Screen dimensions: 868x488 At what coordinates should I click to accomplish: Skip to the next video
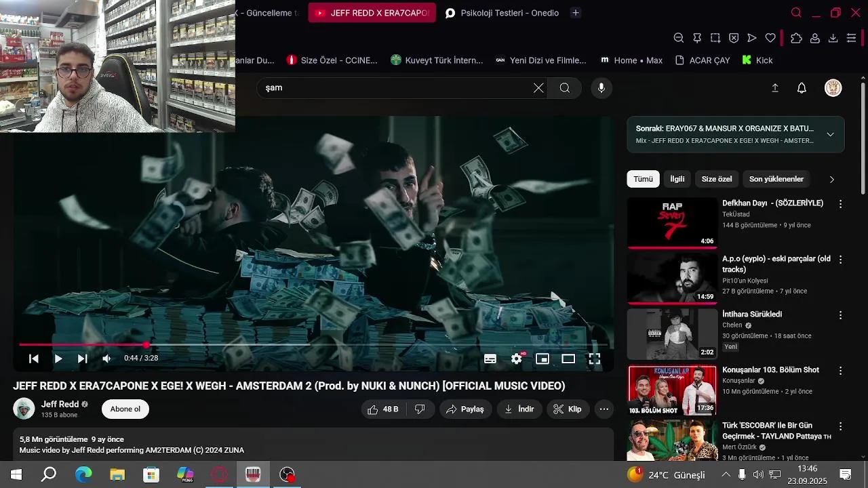[82, 359]
